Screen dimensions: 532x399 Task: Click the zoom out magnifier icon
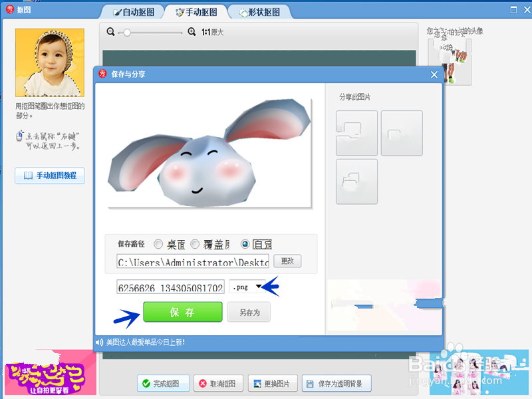(110, 32)
